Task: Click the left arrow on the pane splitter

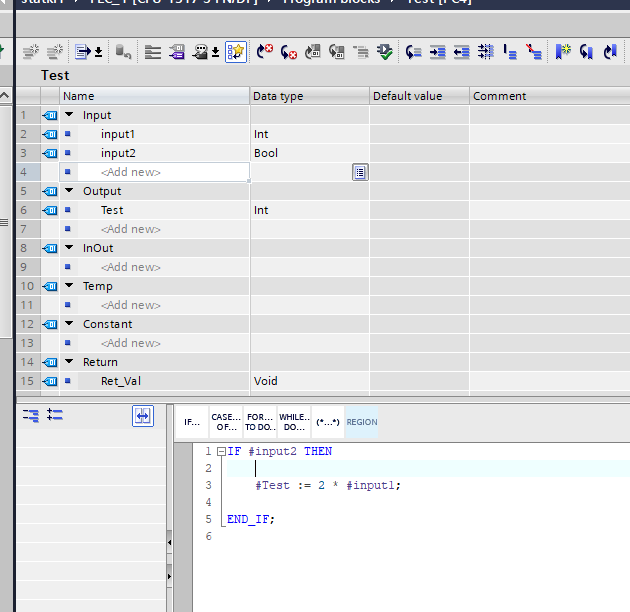Action: [169, 543]
